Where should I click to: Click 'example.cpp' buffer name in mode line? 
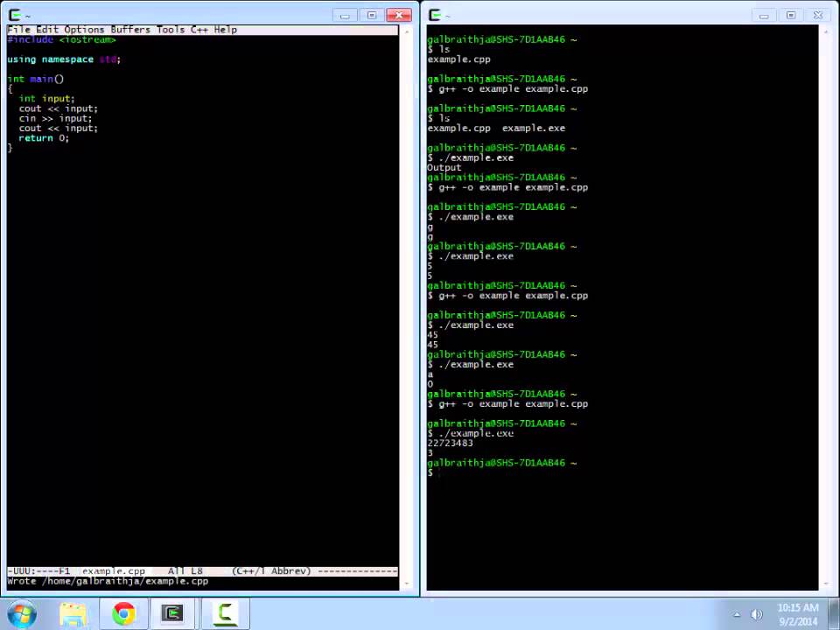click(114, 571)
